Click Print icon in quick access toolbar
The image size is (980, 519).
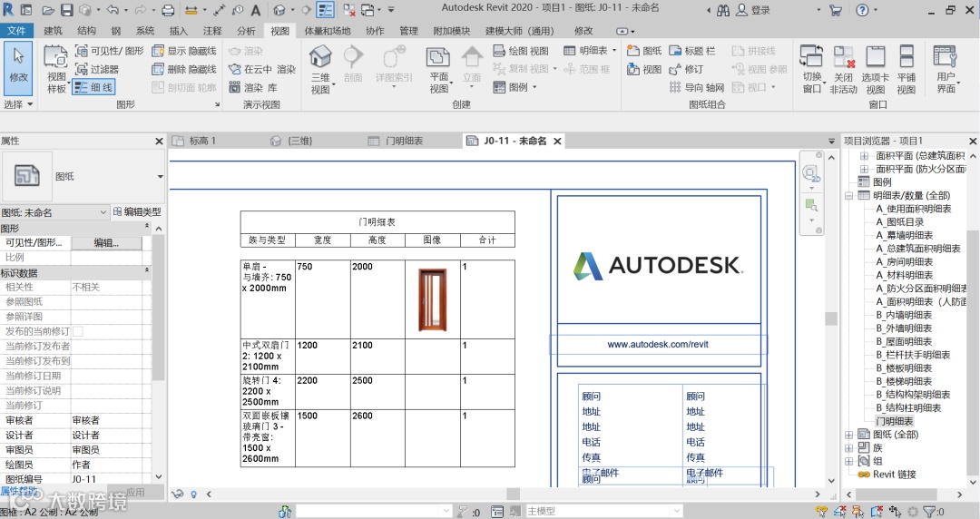168,10
